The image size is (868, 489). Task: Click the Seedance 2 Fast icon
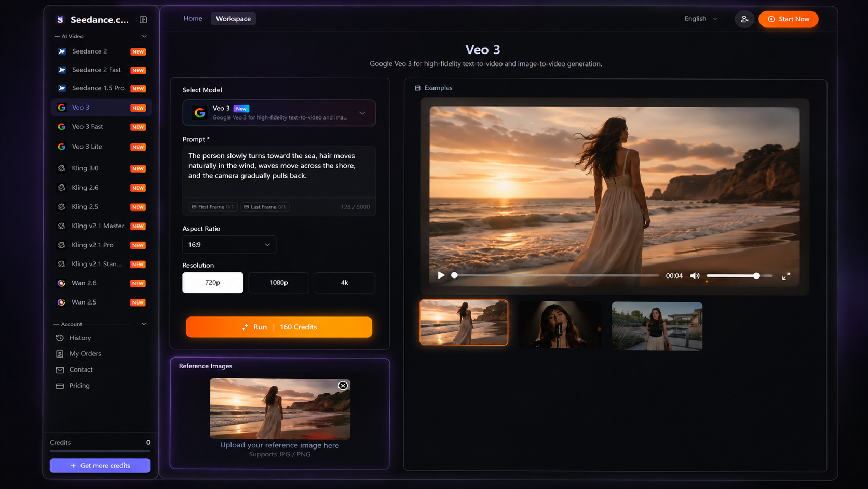tap(62, 70)
